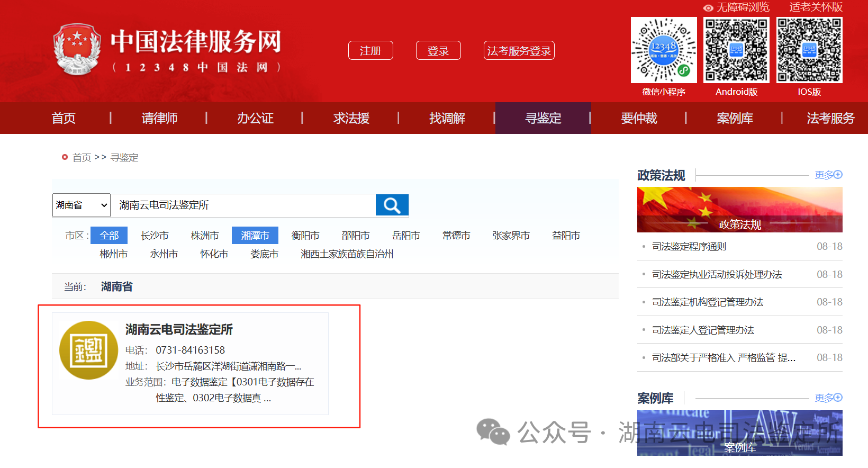Click the 适老关怀版 link

pyautogui.click(x=816, y=7)
